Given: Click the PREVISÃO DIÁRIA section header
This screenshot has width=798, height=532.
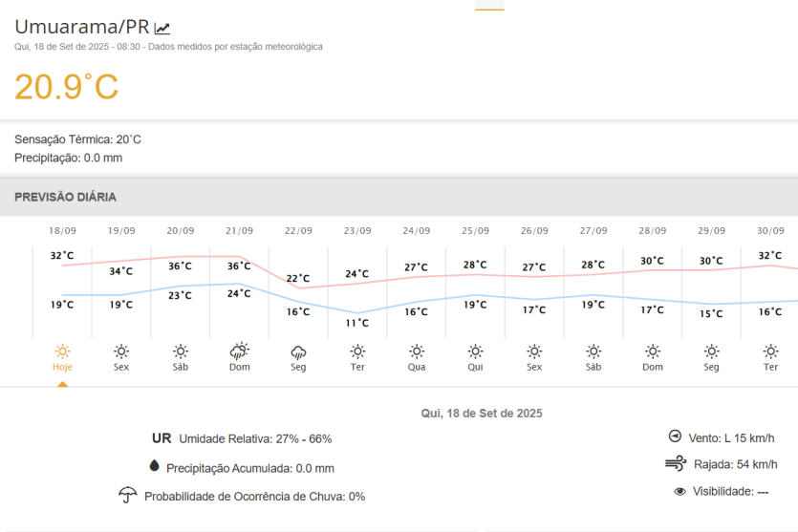Looking at the screenshot, I should (66, 197).
